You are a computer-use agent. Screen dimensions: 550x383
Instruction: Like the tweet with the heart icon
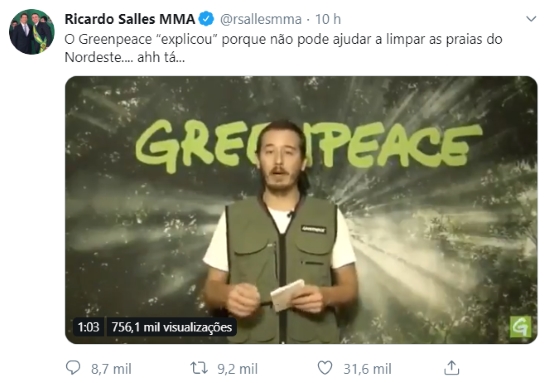point(325,368)
